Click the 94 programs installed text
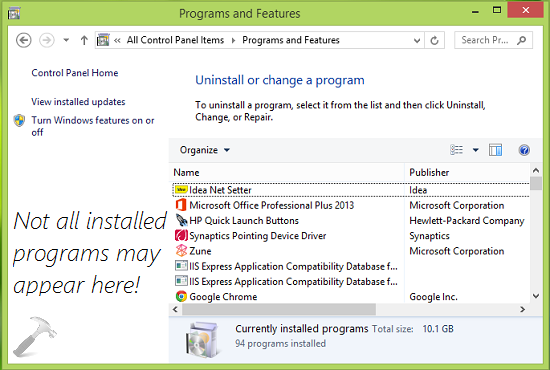 tap(280, 344)
